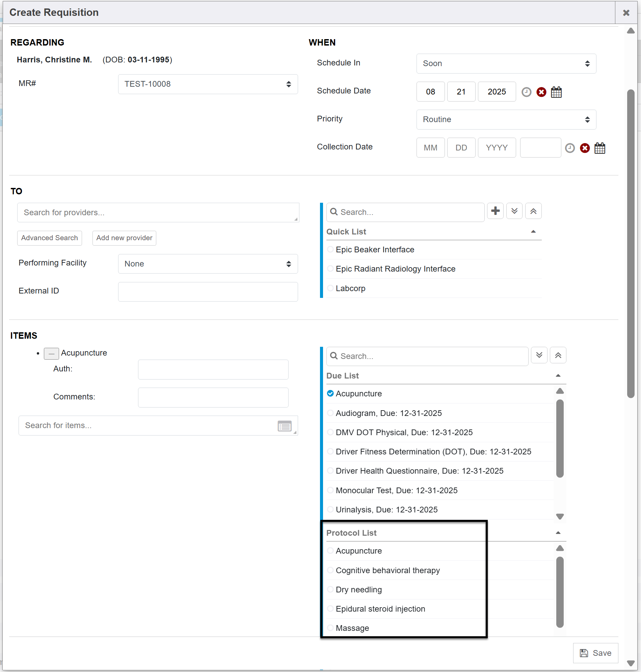Collapse all item lists with double-up chevron
The width and height of the screenshot is (641, 672).
pos(558,355)
